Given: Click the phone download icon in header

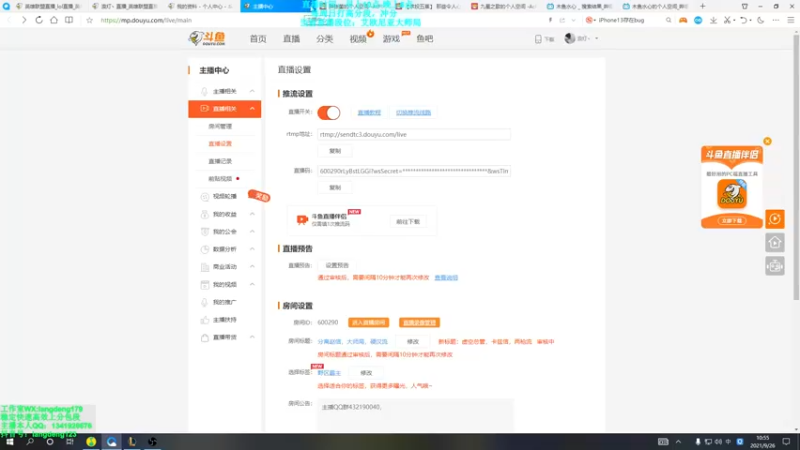Looking at the screenshot, I should [538, 39].
